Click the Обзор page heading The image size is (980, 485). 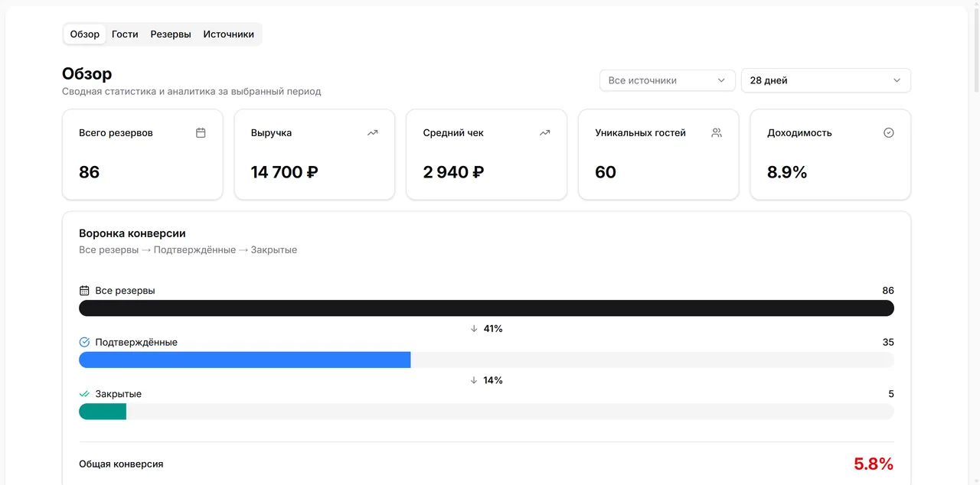pos(87,73)
